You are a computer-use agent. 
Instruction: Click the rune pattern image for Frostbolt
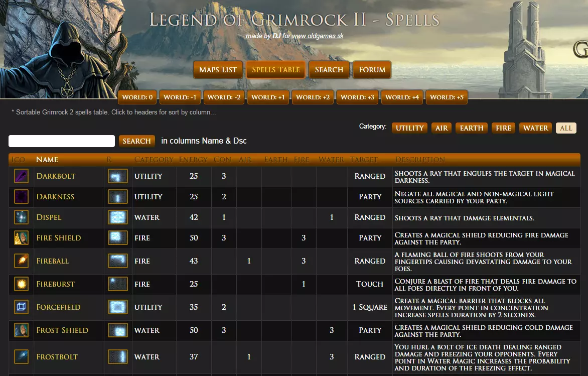pos(118,357)
